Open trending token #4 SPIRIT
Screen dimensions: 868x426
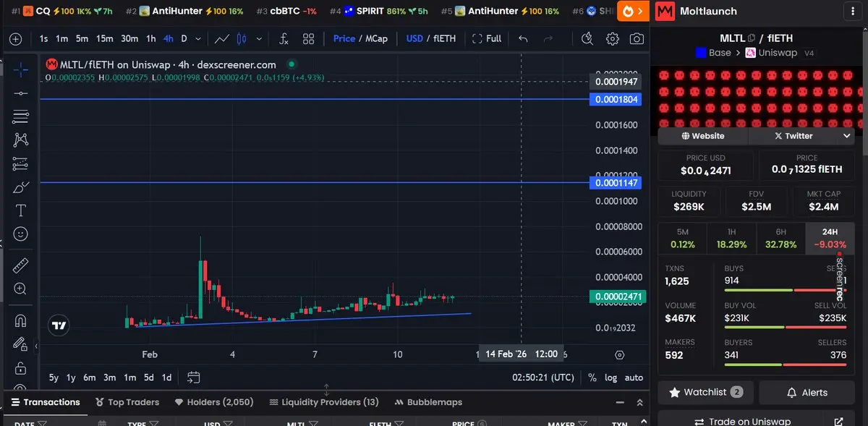click(x=378, y=11)
